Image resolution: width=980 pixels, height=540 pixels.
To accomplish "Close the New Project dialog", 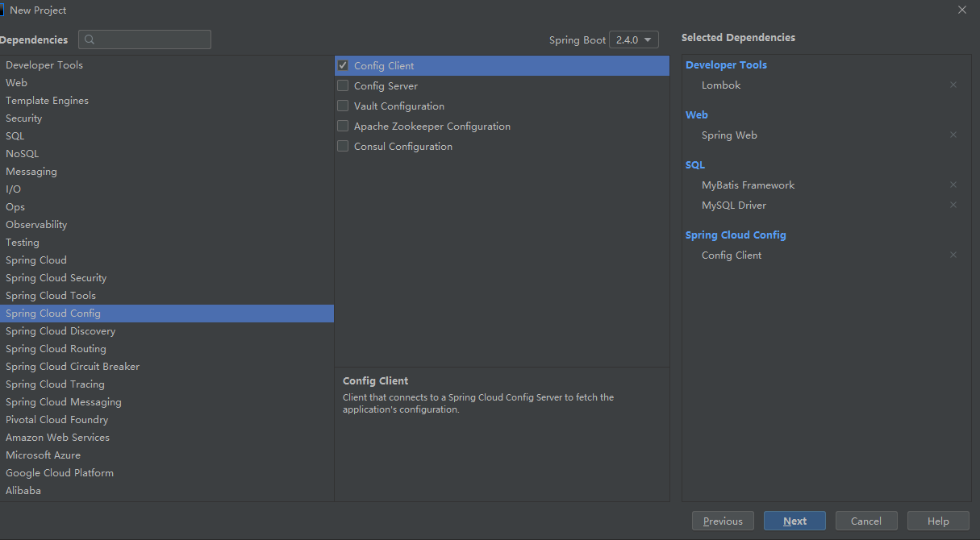I will pyautogui.click(x=962, y=10).
